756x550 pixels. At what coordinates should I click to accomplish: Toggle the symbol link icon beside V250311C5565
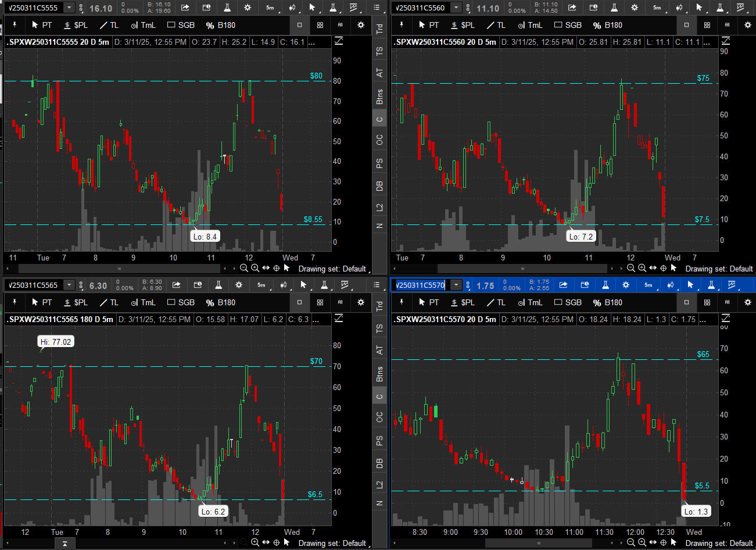[81, 285]
